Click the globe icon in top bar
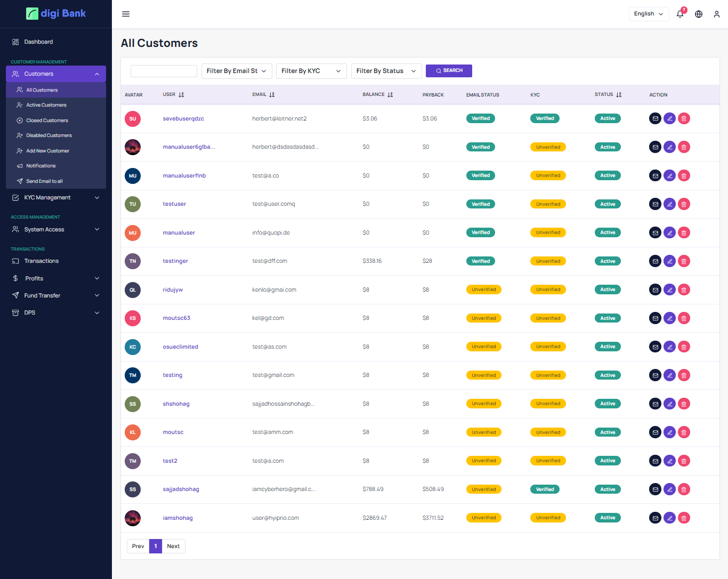728x579 pixels. click(x=699, y=14)
